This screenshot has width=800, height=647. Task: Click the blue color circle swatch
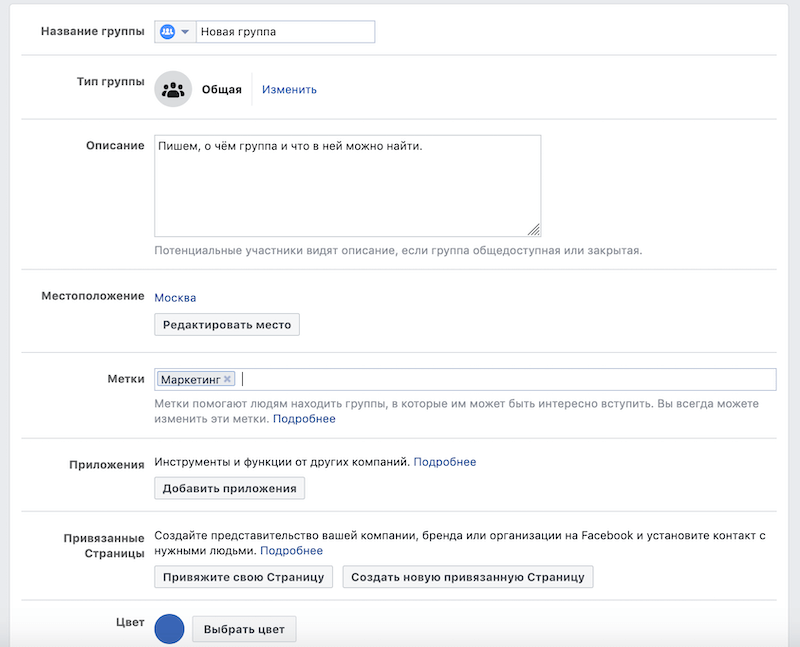click(170, 629)
